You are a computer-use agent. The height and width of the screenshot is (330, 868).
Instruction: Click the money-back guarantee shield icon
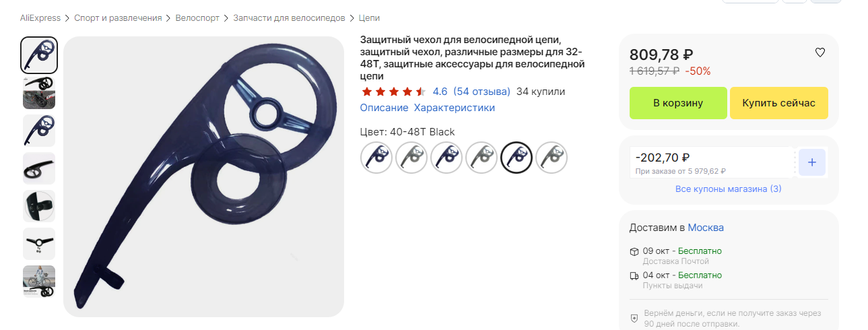coord(634,319)
